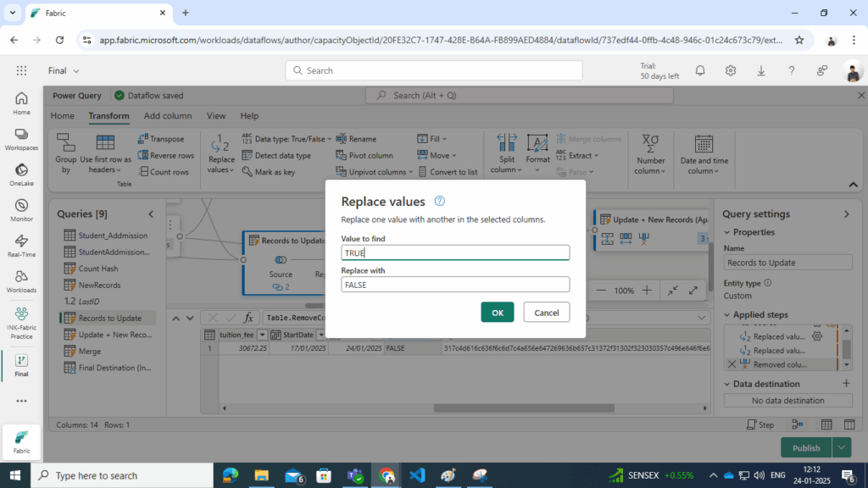Collapse the Queries pane
The image size is (868, 488).
pos(151,214)
